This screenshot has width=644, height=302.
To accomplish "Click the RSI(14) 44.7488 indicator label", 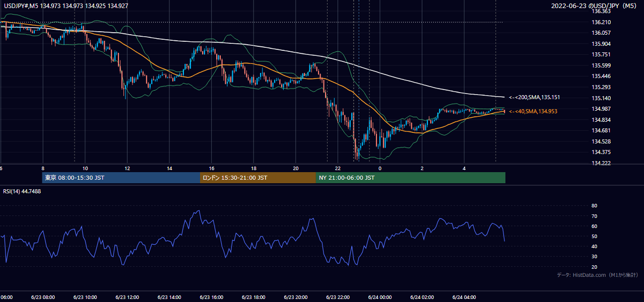I will (x=22, y=191).
